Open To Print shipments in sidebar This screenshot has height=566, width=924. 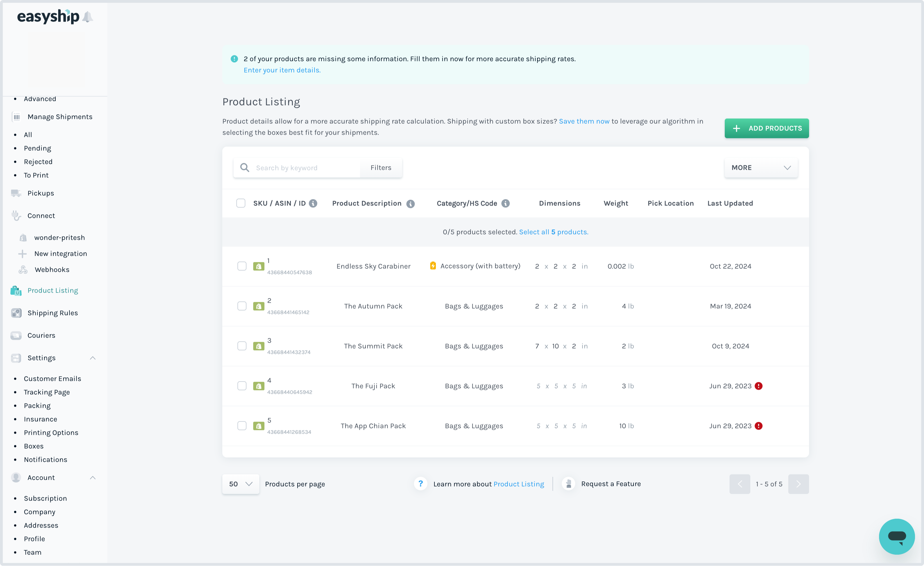coord(36,175)
